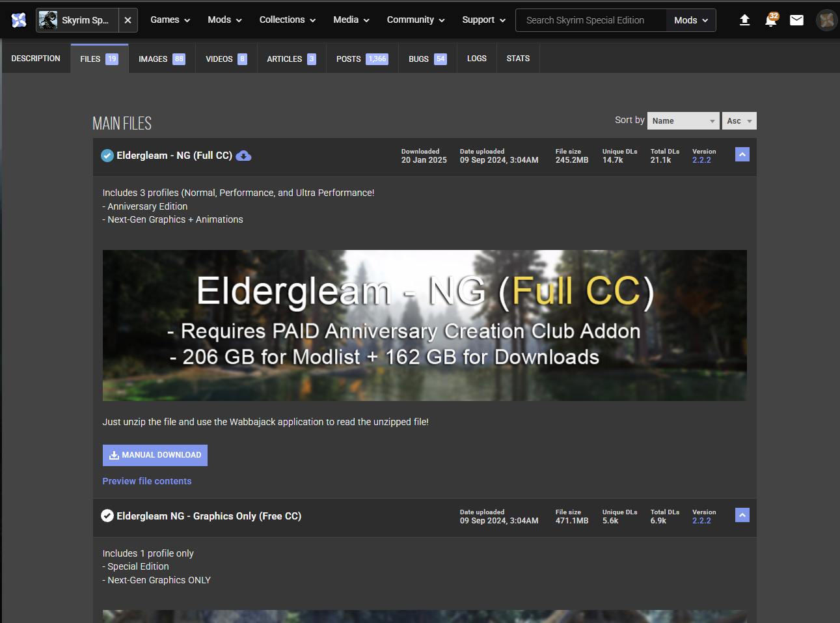
Task: Click the Graphics Only (Free CC) file title
Action: point(209,516)
